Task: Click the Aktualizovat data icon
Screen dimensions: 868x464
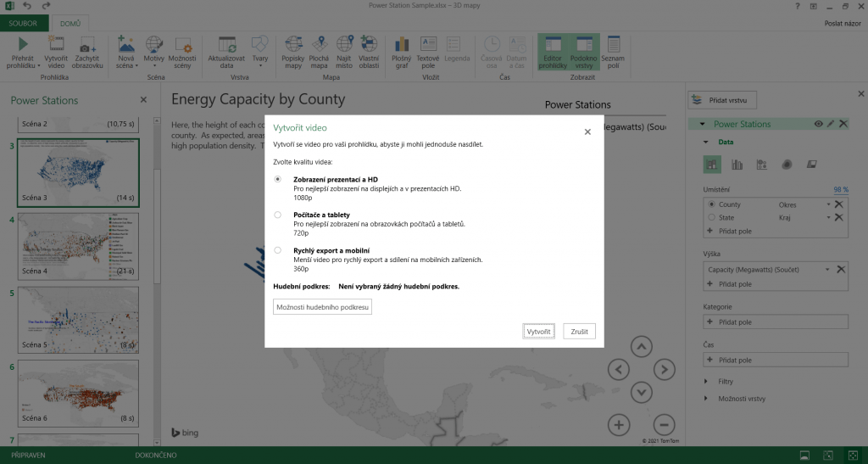Action: (226, 45)
